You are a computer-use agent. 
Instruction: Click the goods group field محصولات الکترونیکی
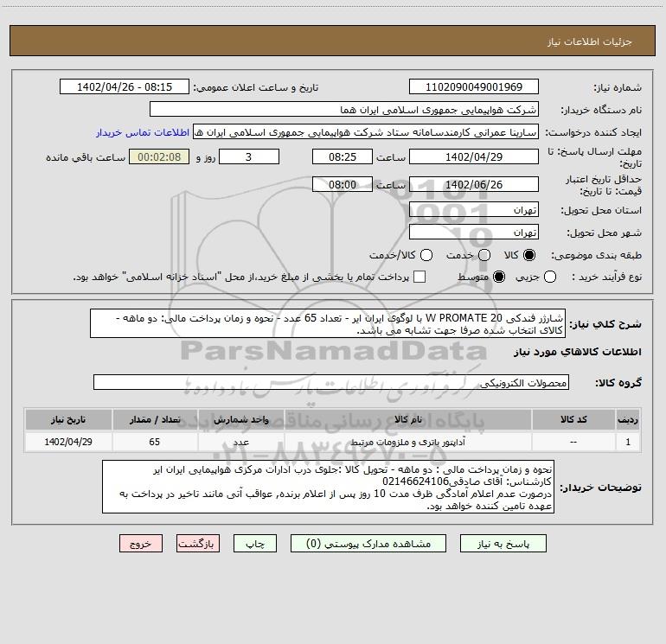[331, 382]
